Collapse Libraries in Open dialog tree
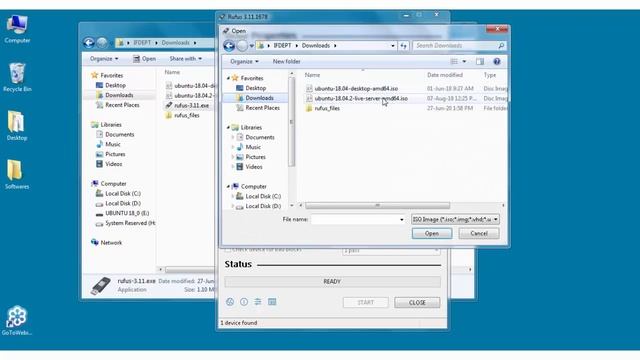Viewport: 640px width, 360px height. (228, 127)
